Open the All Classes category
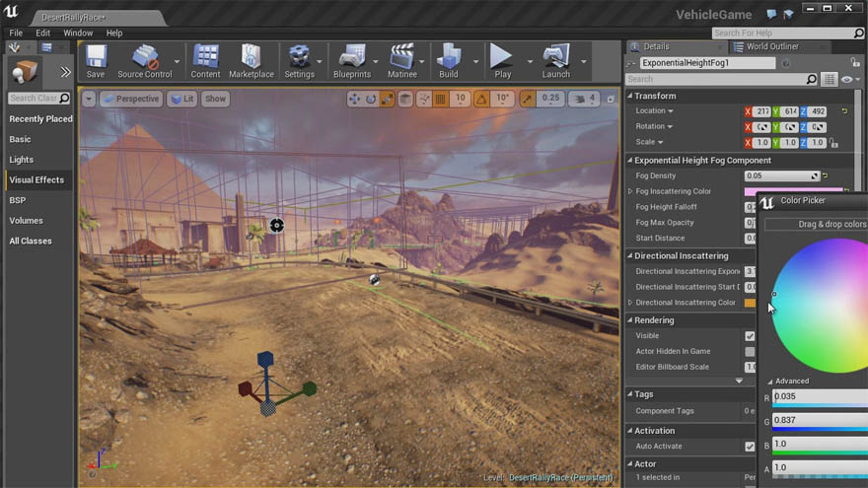The image size is (868, 488). coord(31,241)
